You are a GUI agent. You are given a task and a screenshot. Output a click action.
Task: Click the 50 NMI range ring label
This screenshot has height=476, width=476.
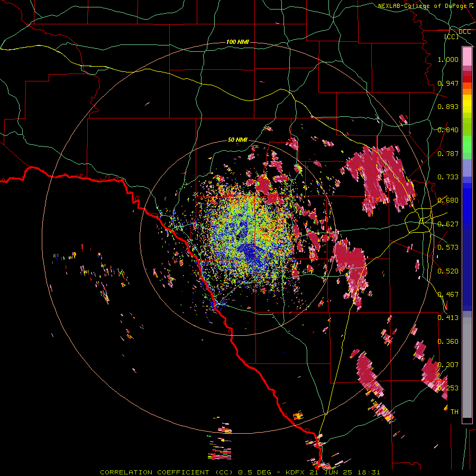point(237,140)
